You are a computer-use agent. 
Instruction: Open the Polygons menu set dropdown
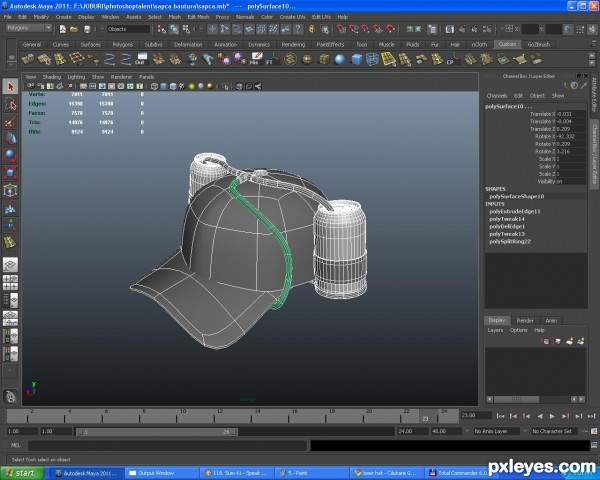click(29, 28)
